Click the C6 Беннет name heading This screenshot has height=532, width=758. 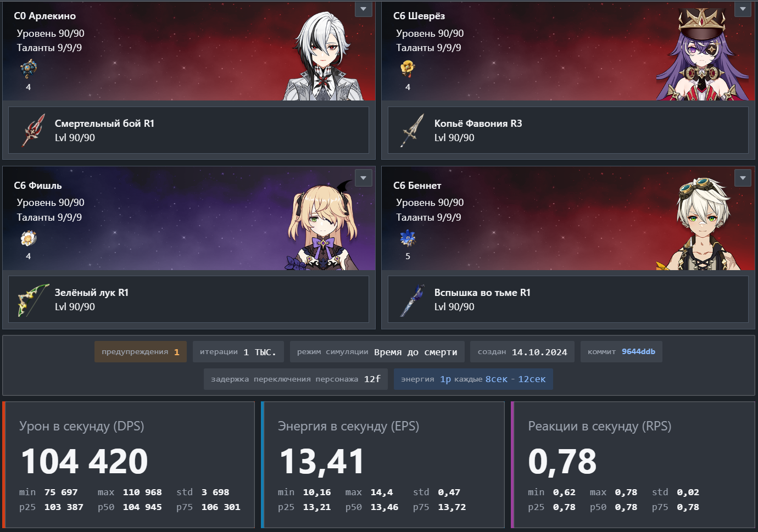417,186
